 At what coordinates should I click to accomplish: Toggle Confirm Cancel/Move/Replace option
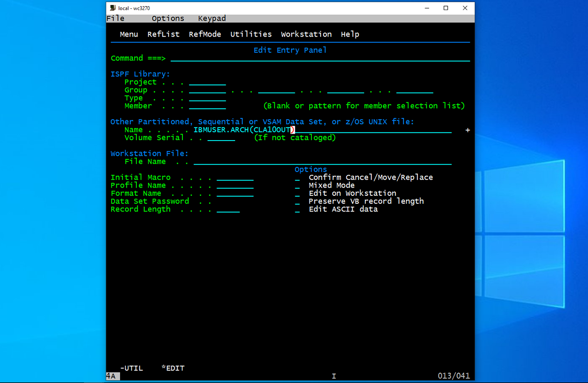[297, 178]
